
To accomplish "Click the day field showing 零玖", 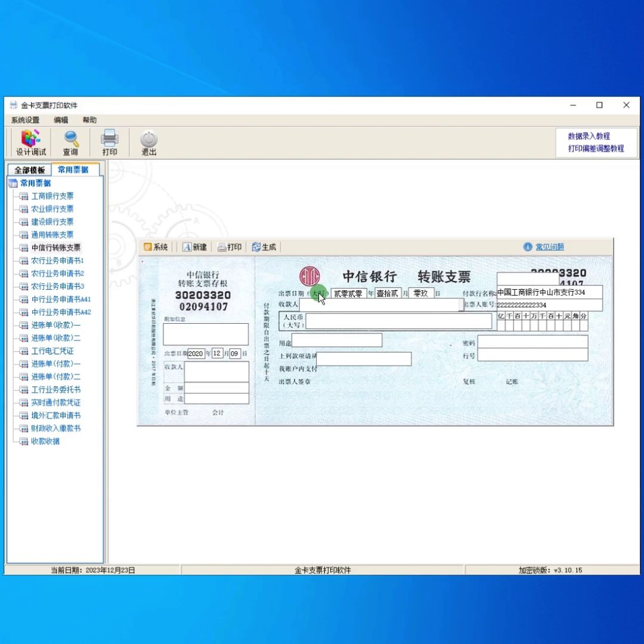I will [421, 293].
